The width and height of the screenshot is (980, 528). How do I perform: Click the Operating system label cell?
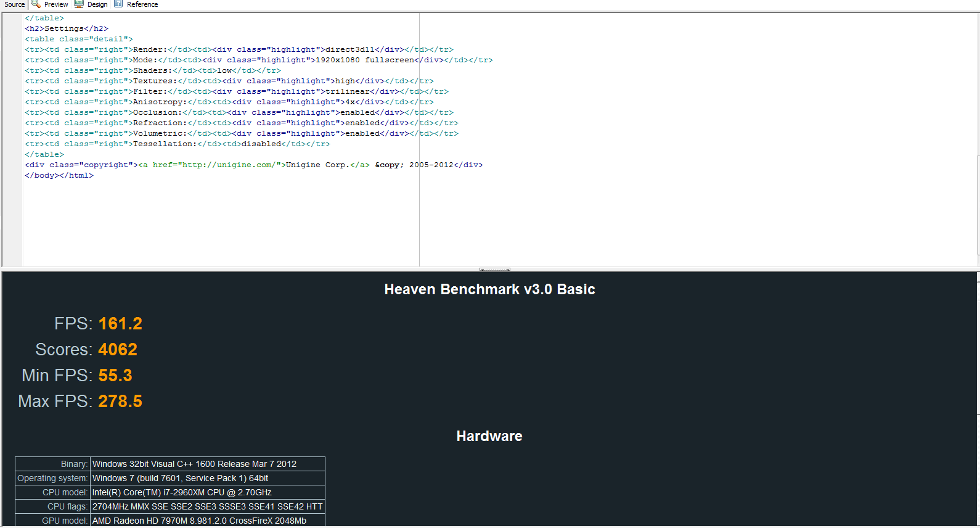(x=52, y=478)
